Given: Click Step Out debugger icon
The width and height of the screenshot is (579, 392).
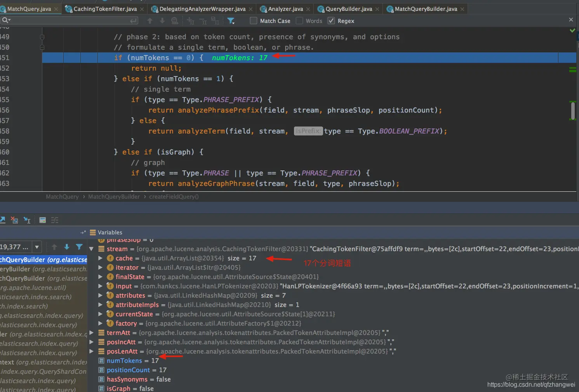Looking at the screenshot, I should (x=2, y=220).
